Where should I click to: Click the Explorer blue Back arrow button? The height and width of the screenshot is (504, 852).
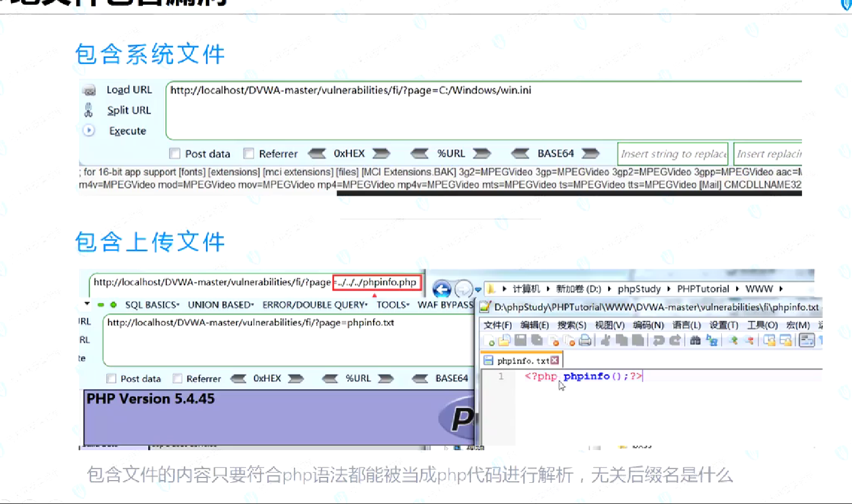pos(442,289)
